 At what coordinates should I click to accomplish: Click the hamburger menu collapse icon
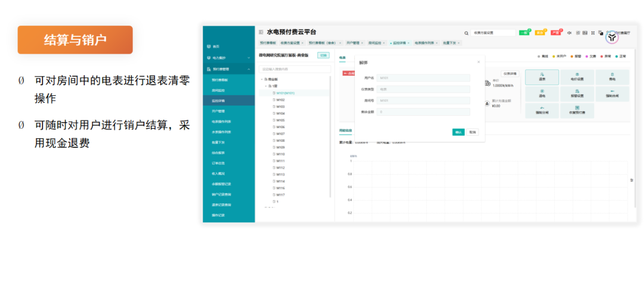pyautogui.click(x=261, y=32)
